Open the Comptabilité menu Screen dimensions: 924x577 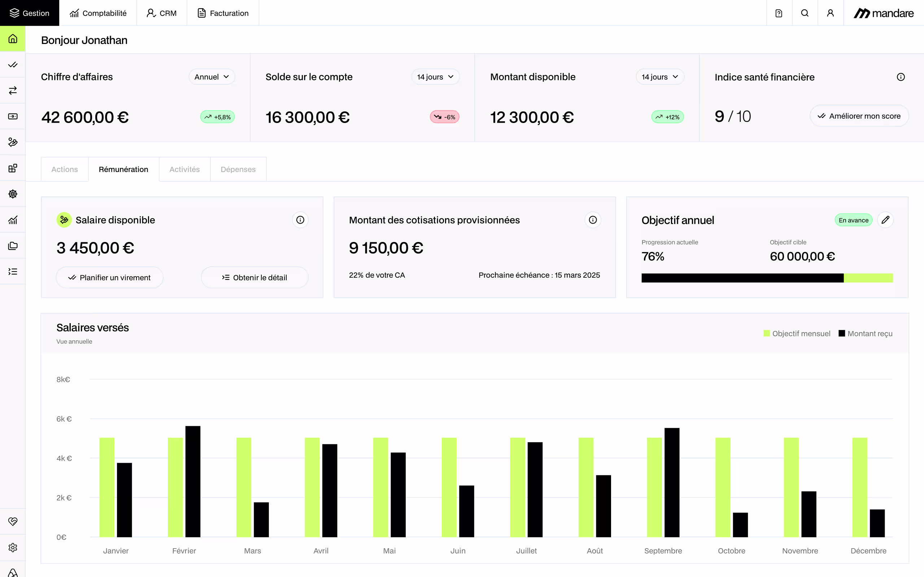click(98, 13)
